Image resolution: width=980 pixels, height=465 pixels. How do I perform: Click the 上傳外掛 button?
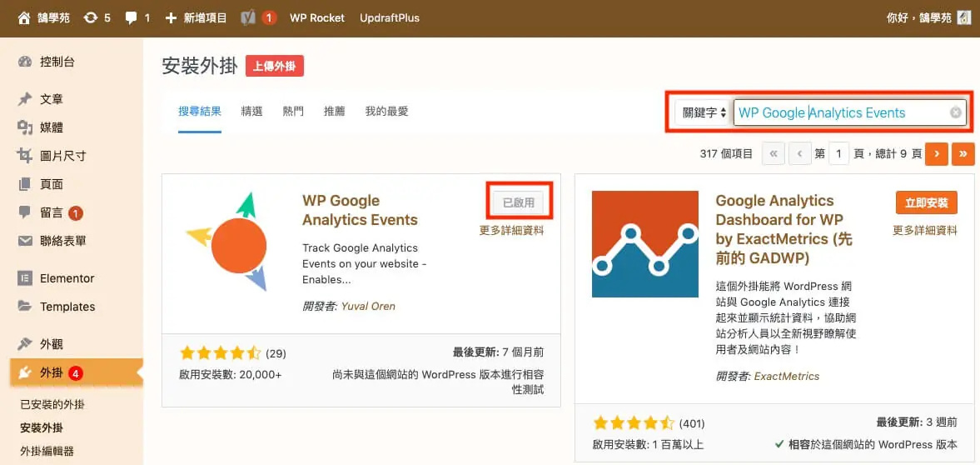275,67
